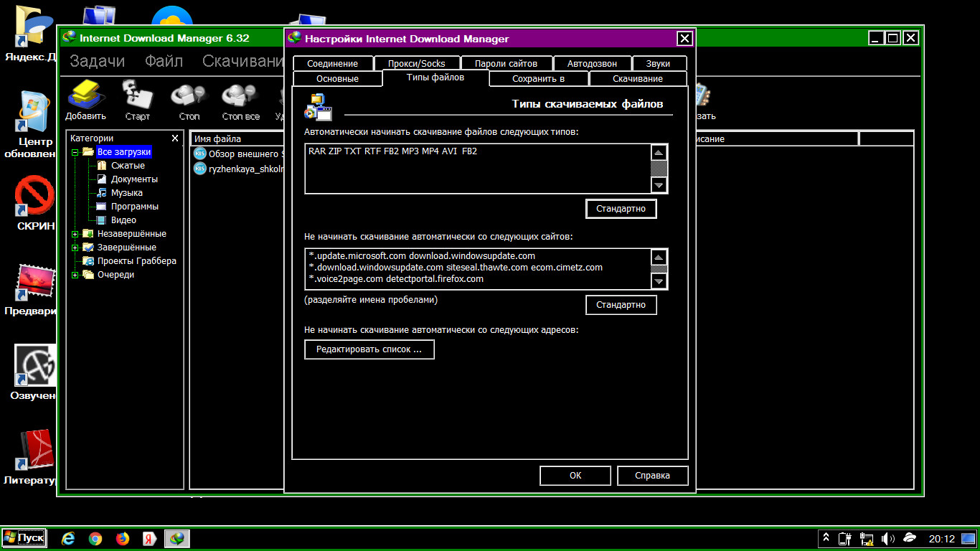Collapse the Все загрузки tree branch
Image resolution: width=980 pixels, height=551 pixels.
(x=75, y=152)
